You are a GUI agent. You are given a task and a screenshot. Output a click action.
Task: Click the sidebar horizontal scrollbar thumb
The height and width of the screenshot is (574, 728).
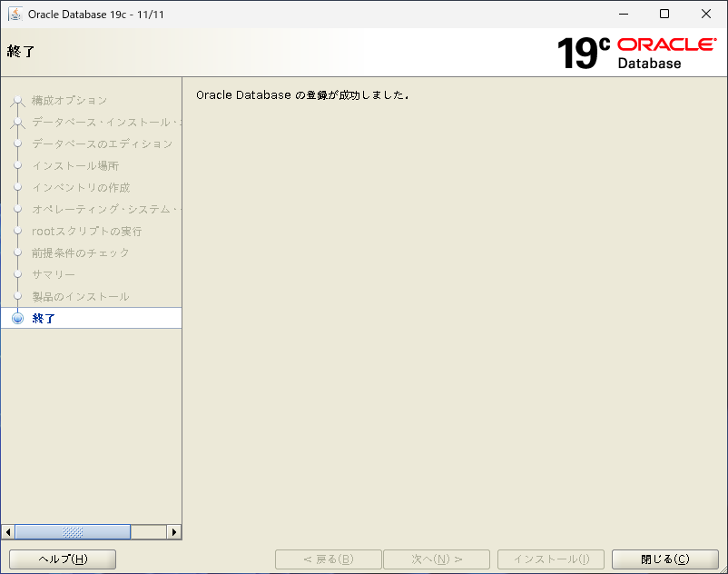pyautogui.click(x=73, y=531)
